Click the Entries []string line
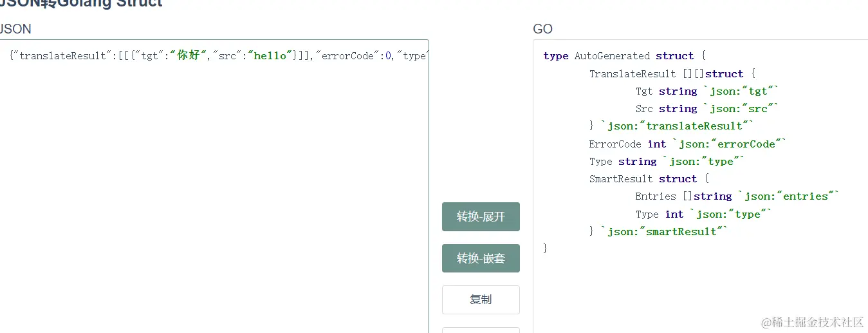The image size is (868, 333). pyautogui.click(x=737, y=196)
